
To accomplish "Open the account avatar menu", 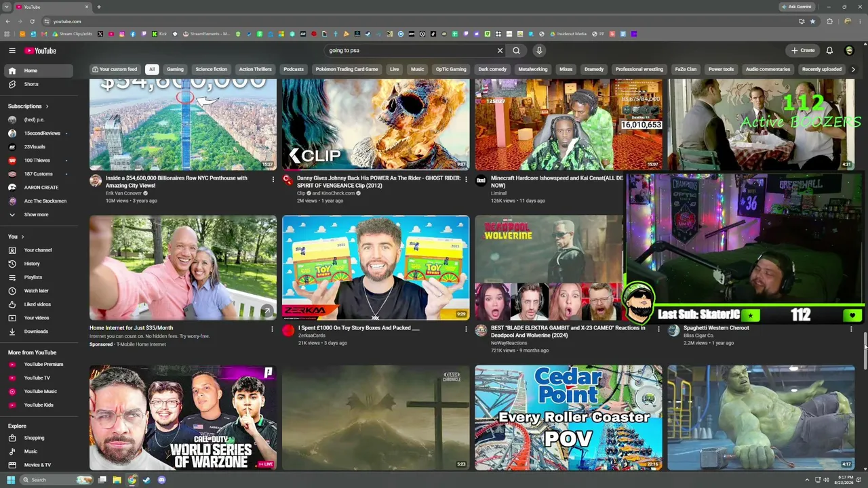I will pos(849,51).
